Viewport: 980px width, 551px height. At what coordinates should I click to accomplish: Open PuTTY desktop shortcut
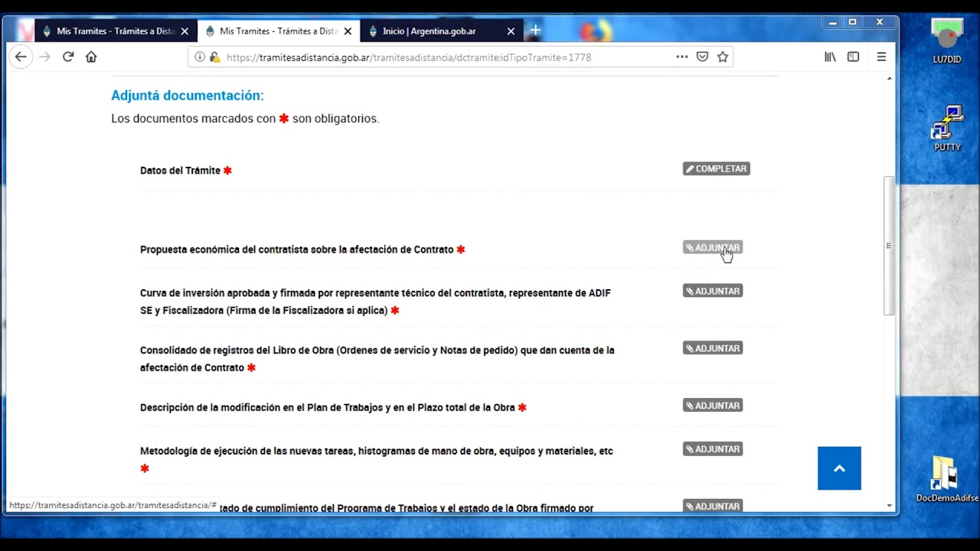947,129
